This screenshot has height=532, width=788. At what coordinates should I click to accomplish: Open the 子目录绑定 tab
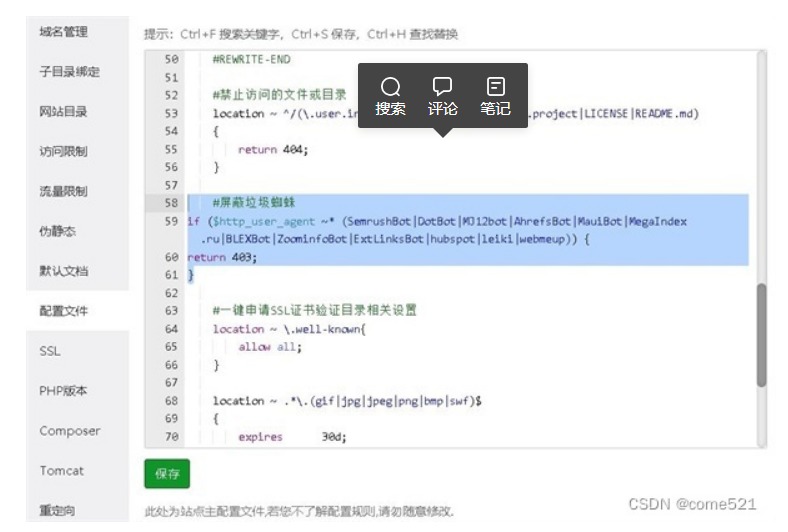point(70,71)
